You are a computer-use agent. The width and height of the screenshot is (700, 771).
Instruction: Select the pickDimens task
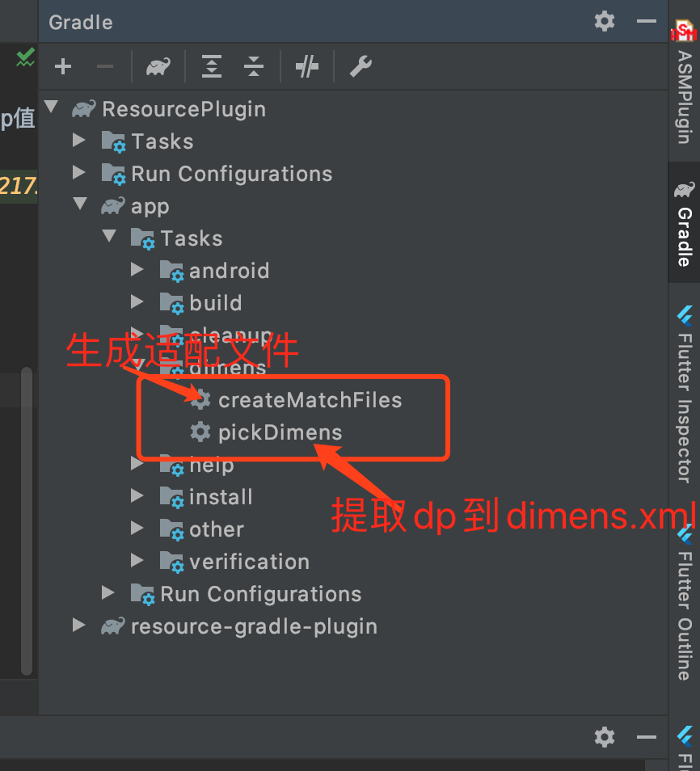tap(280, 432)
